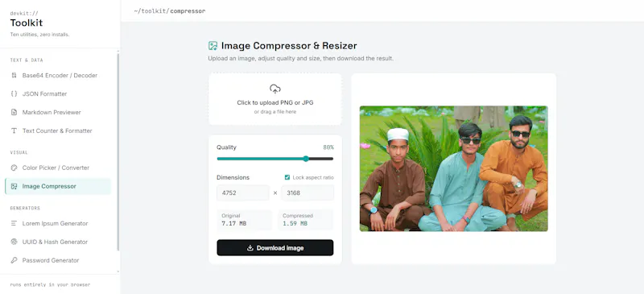644x294 pixels.
Task: Click the UUID & Hash Generator icon
Action: coord(14,242)
